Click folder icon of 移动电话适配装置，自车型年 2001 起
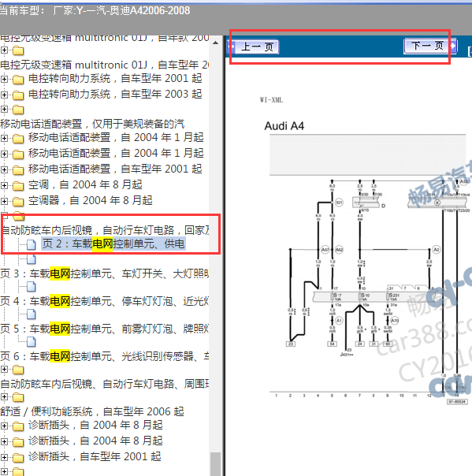 [18, 170]
